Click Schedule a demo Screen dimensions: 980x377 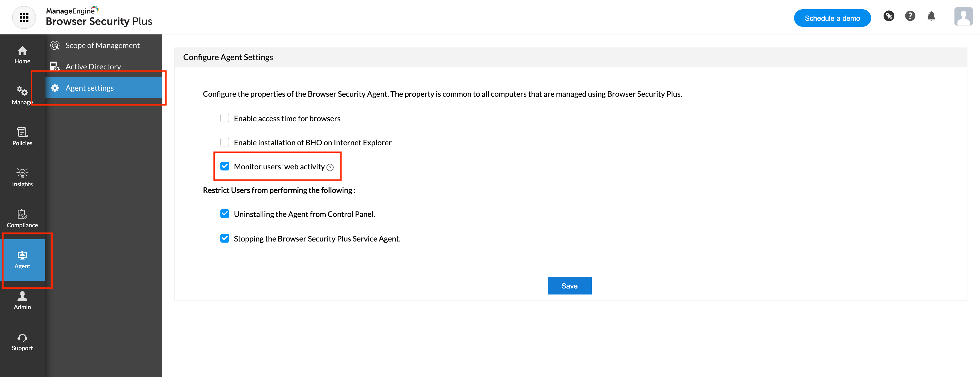832,17
